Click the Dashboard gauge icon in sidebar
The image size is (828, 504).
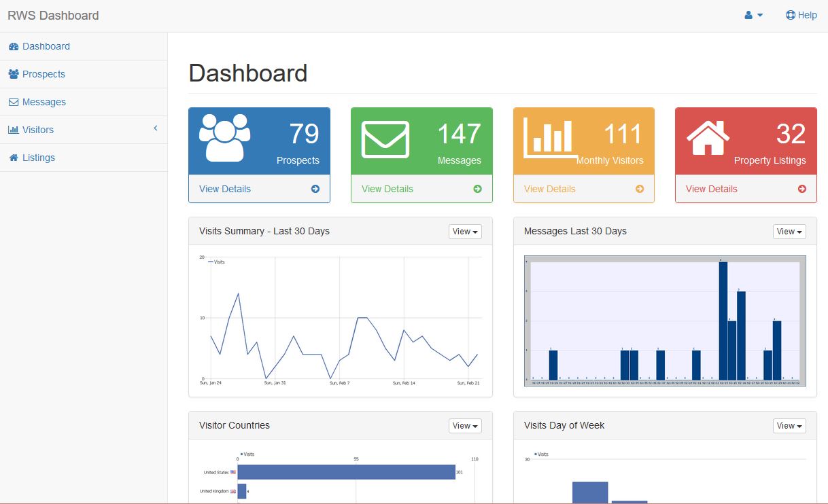pyautogui.click(x=14, y=46)
